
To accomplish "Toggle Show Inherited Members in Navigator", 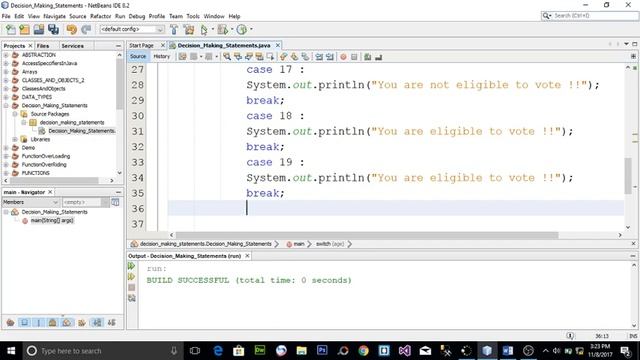I will [x=11, y=323].
